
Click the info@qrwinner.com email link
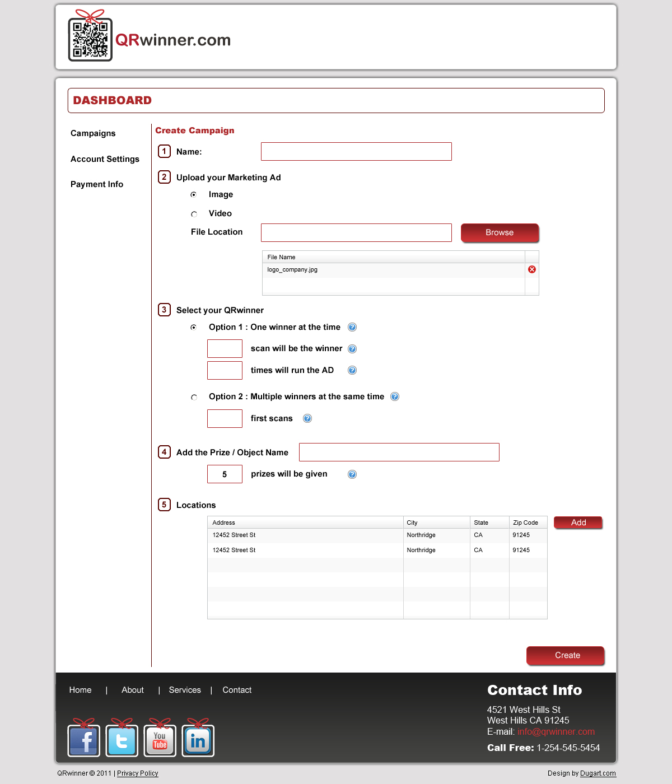point(556,731)
